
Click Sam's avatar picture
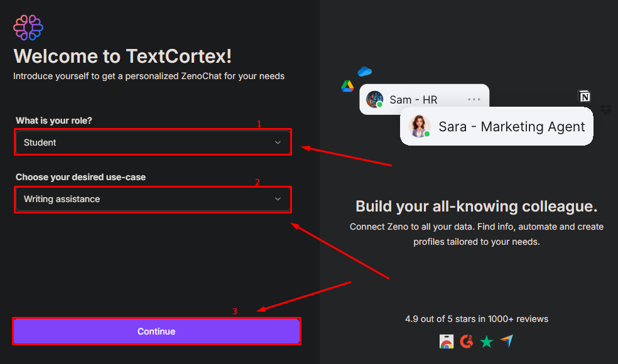point(375,99)
